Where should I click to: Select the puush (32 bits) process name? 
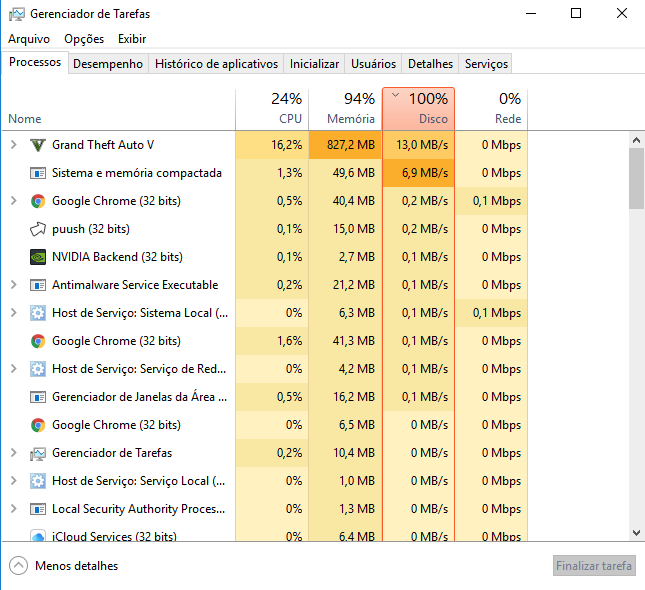[x=91, y=229]
